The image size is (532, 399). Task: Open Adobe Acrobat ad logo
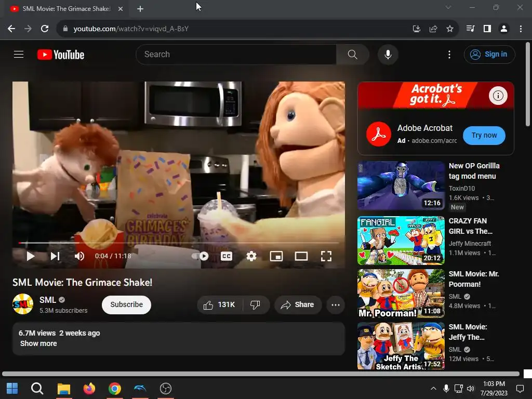click(379, 135)
